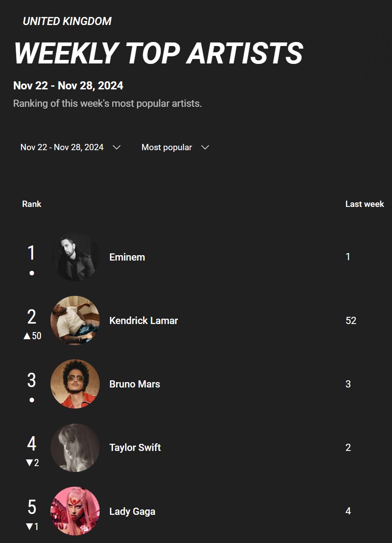
Task: Visit the Lady Gaga artist link
Action: pos(132,511)
